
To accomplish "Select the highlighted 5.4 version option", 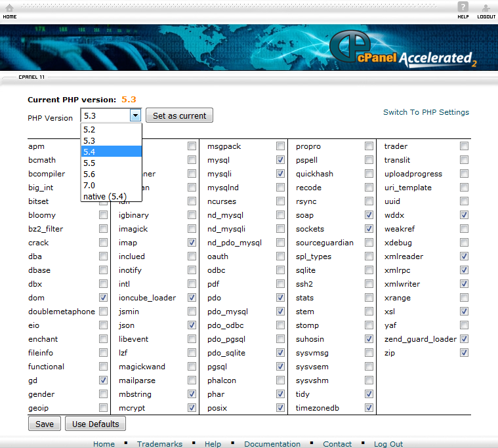I will [89, 152].
